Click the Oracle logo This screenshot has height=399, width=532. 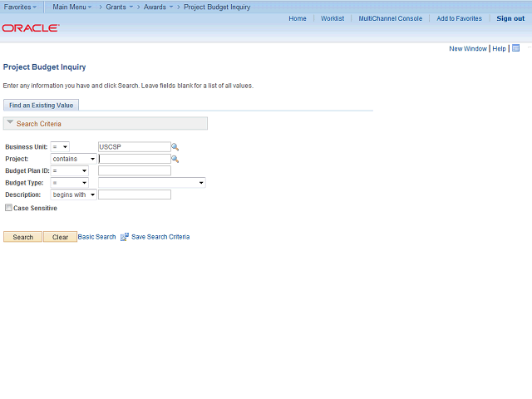click(31, 27)
